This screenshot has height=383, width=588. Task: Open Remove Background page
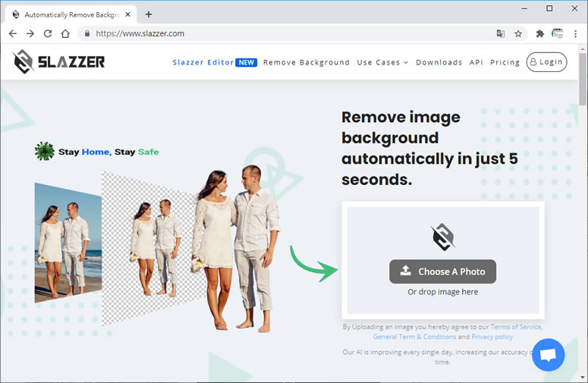pyautogui.click(x=307, y=62)
